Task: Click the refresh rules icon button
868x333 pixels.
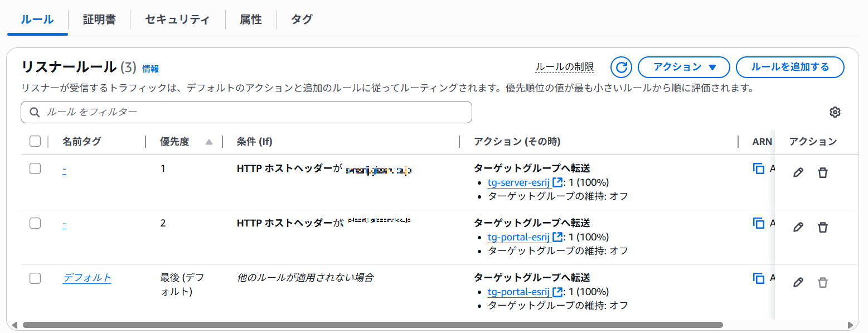Action: click(x=621, y=67)
